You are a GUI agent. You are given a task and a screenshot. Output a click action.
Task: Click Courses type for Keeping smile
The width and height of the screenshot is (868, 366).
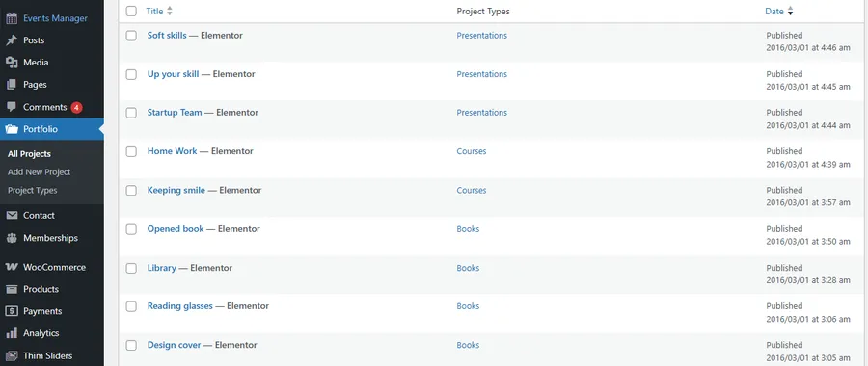tap(472, 190)
